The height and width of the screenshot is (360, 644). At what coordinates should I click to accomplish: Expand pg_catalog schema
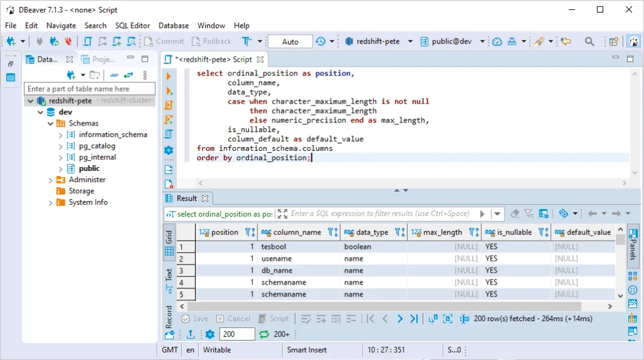click(60, 146)
